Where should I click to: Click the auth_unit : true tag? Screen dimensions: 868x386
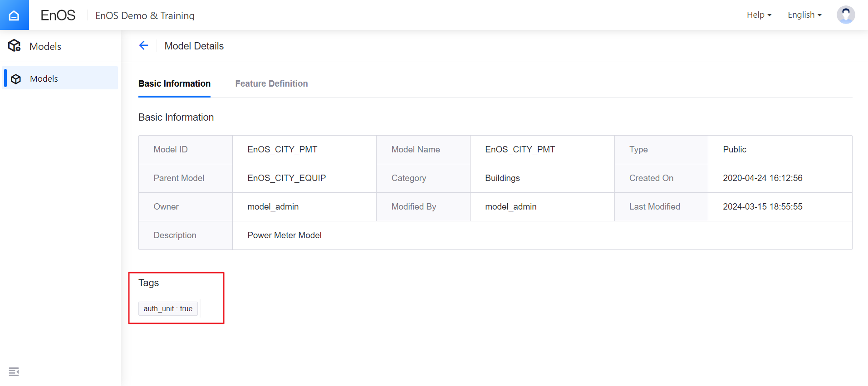click(x=168, y=308)
